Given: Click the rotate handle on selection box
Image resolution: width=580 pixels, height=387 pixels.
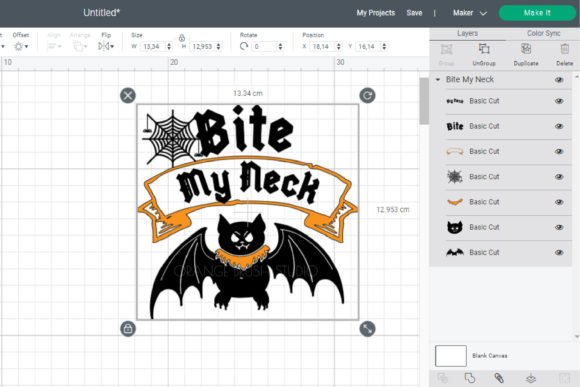Looking at the screenshot, I should click(367, 95).
